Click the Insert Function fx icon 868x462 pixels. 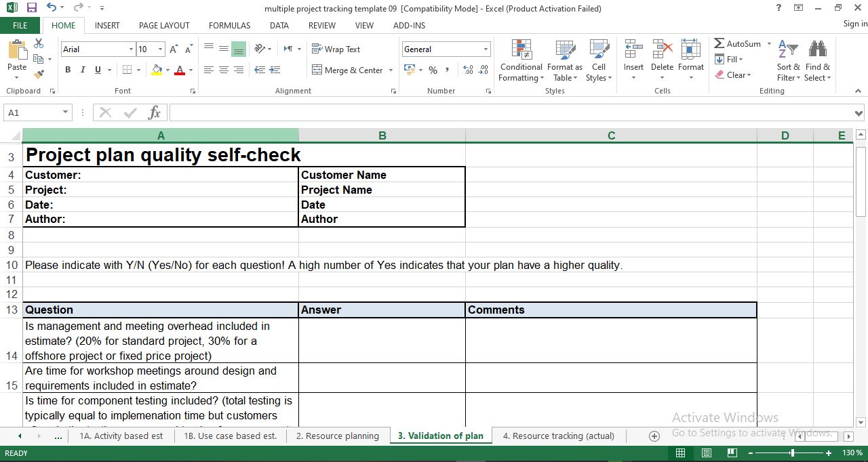[x=155, y=112]
